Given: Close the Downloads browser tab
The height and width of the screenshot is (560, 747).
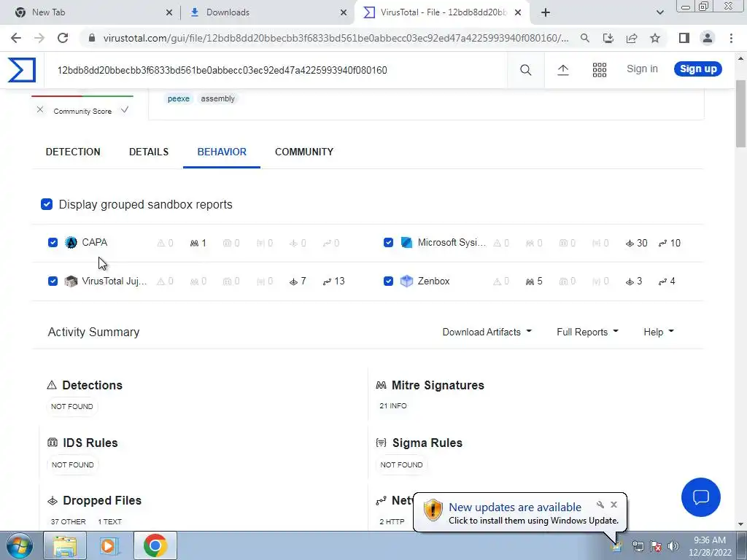Looking at the screenshot, I should [344, 13].
